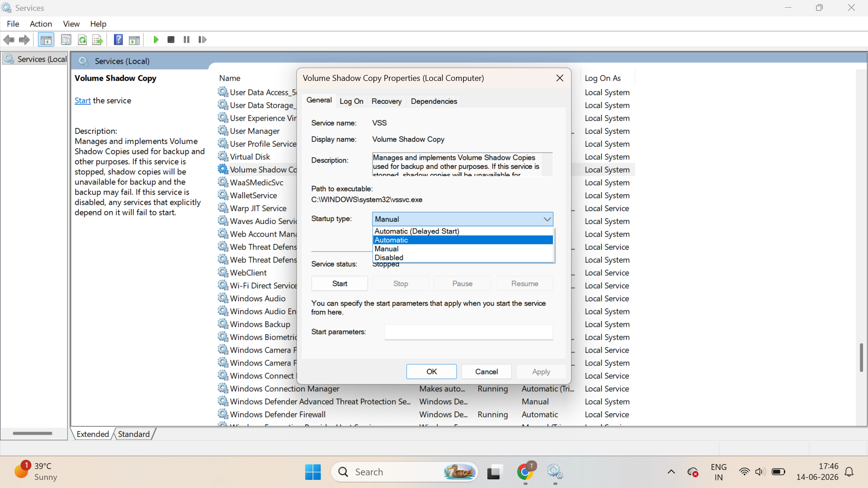868x488 pixels.
Task: Choose Automatic startup option
Action: click(463, 240)
